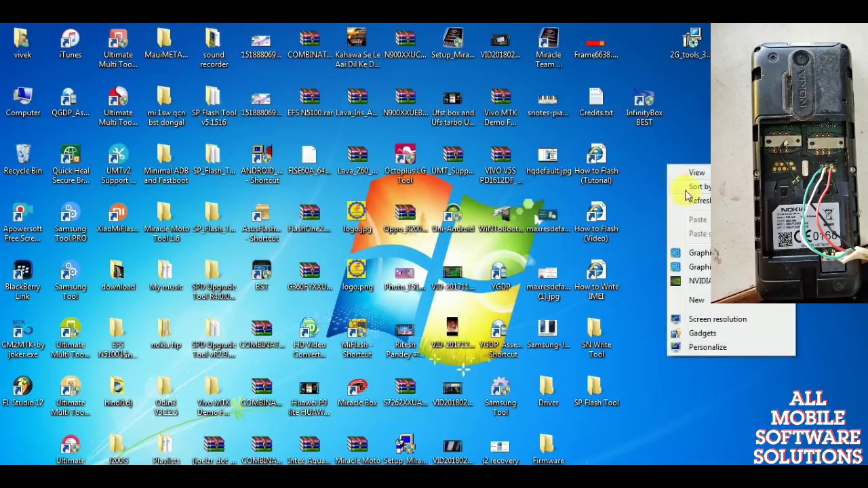This screenshot has width=868, height=488.
Task: Open UMTv2 Support shortcut
Action: pyautogui.click(x=119, y=164)
